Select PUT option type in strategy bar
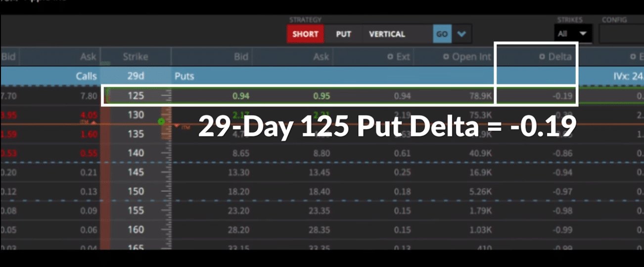The height and width of the screenshot is (267, 644). 343,34
